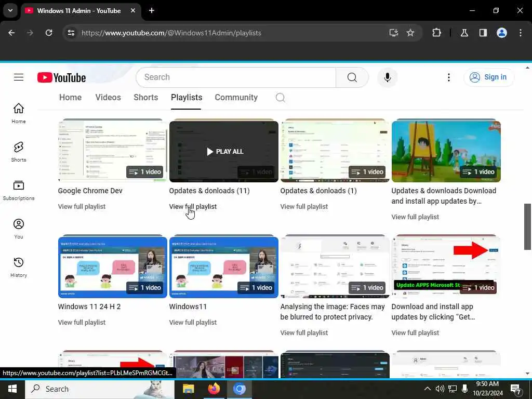Open Subscriptions in the sidebar
532x399 pixels.
[x=19, y=190]
